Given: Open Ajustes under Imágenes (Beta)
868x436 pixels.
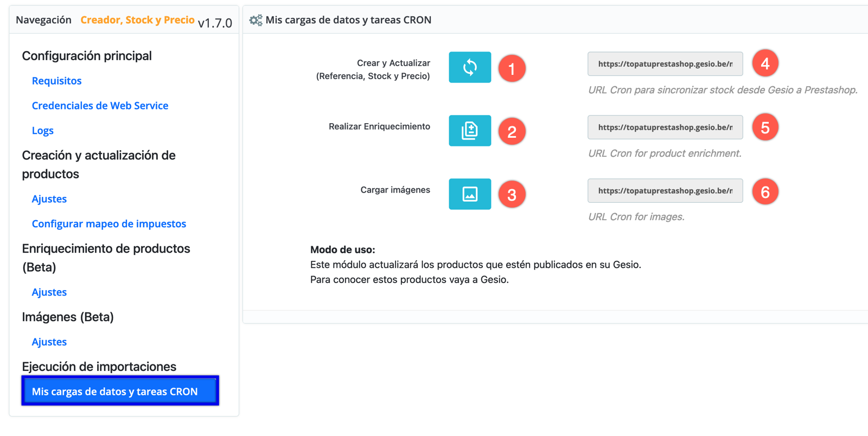Looking at the screenshot, I should point(49,342).
